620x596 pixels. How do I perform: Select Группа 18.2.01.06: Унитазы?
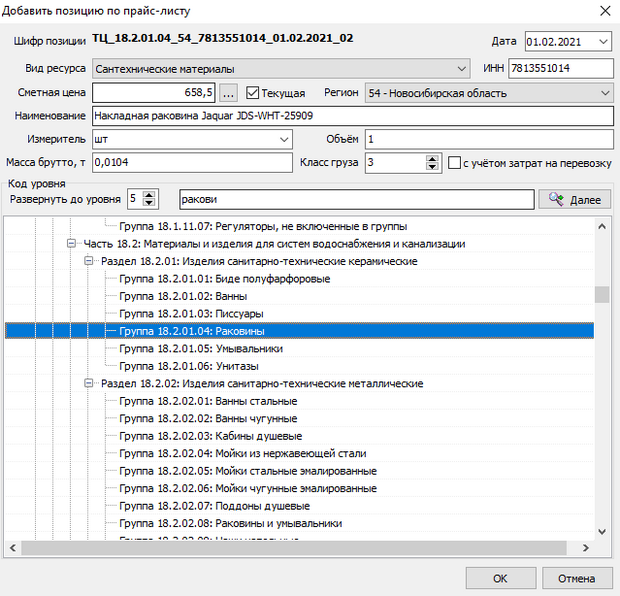tap(189, 366)
